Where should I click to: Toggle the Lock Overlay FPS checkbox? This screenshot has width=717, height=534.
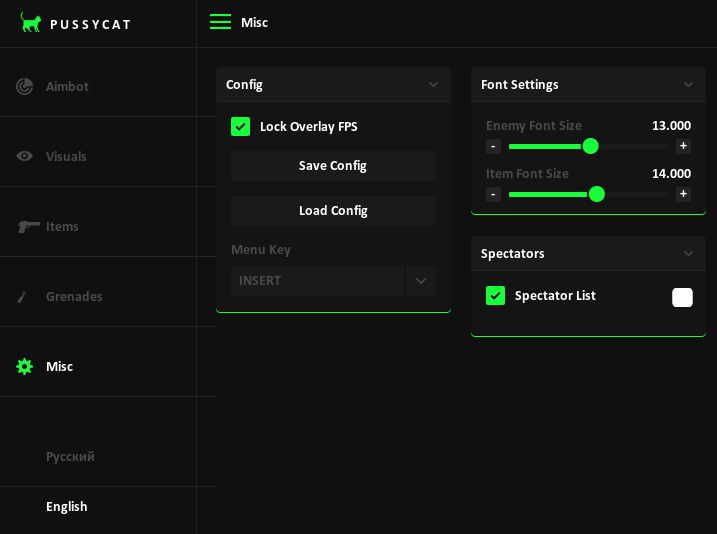click(241, 127)
